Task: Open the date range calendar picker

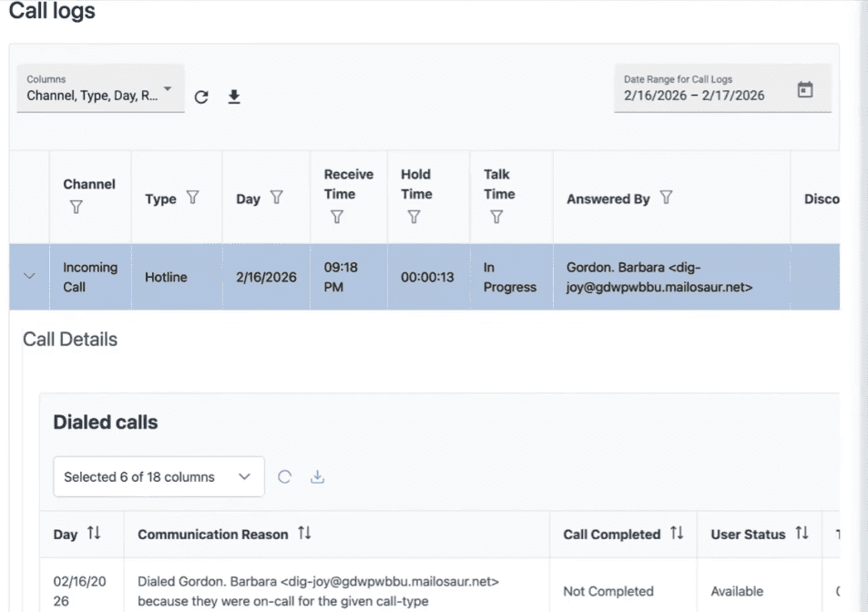Action: [x=804, y=90]
